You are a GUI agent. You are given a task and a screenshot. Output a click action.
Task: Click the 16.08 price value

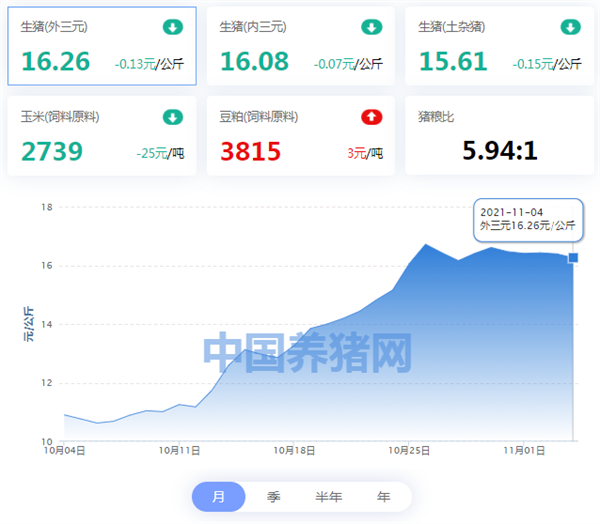[x=254, y=61]
